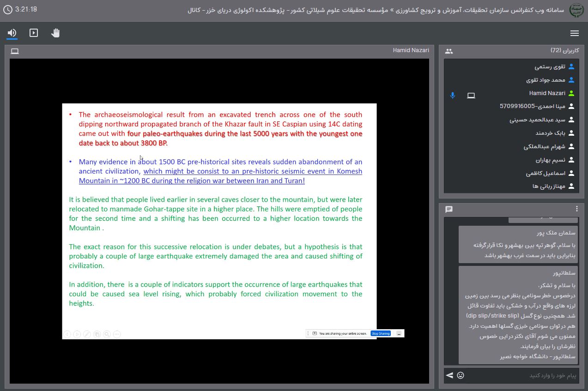This screenshot has height=391, width=588.
Task: Select user شهرام عبدالملکی
Action: (x=512, y=146)
